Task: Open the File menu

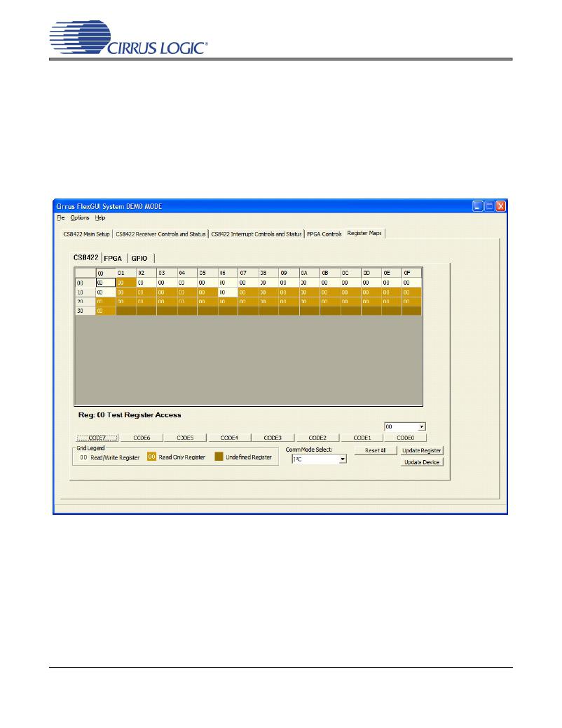Action: 61,217
